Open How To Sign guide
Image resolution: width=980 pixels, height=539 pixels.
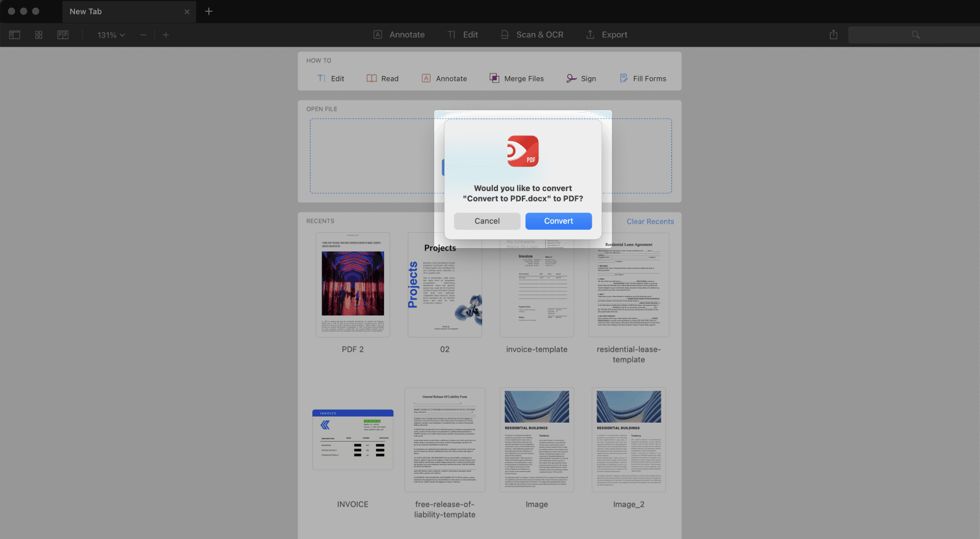pos(581,78)
